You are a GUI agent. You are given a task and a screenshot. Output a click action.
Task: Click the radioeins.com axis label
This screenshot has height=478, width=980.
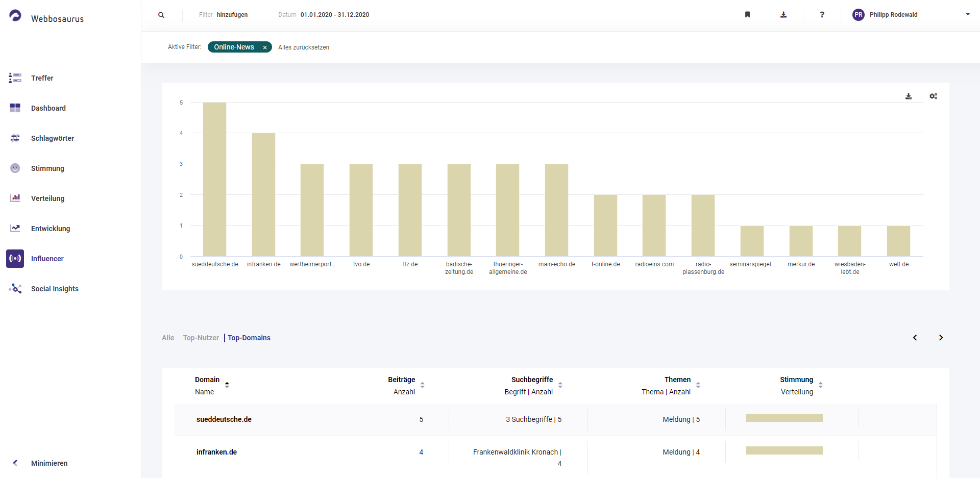(x=654, y=264)
